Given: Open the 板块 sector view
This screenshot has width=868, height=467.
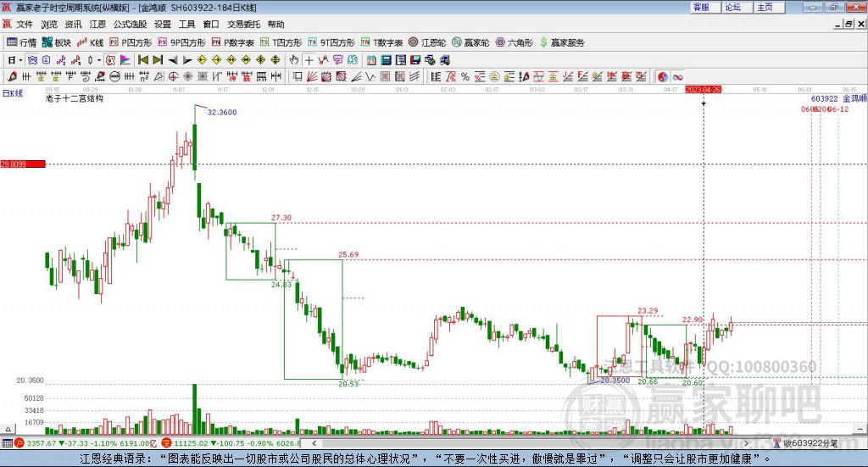Looking at the screenshot, I should [x=57, y=42].
